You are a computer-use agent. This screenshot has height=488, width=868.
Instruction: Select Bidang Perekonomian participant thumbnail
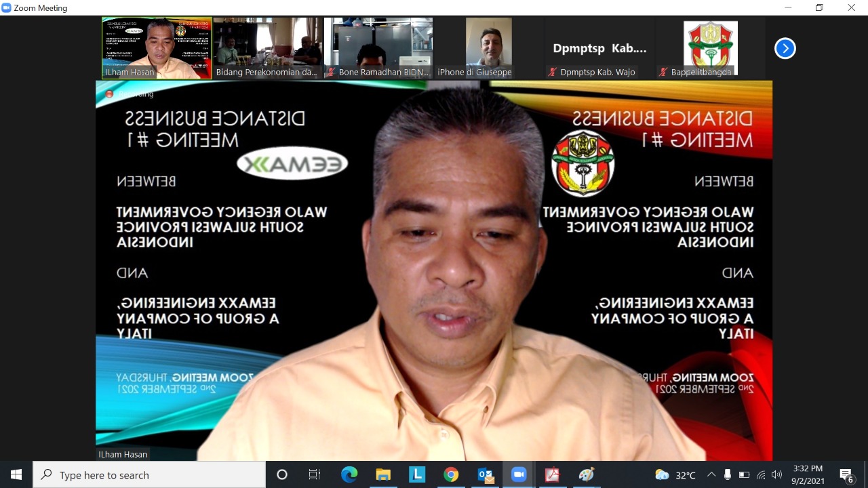pos(267,48)
